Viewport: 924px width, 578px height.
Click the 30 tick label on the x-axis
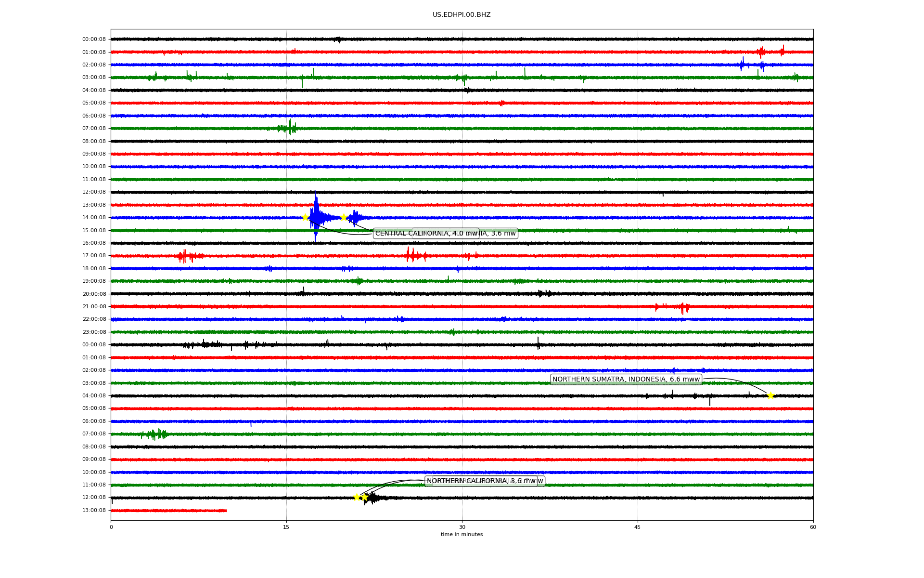(462, 527)
